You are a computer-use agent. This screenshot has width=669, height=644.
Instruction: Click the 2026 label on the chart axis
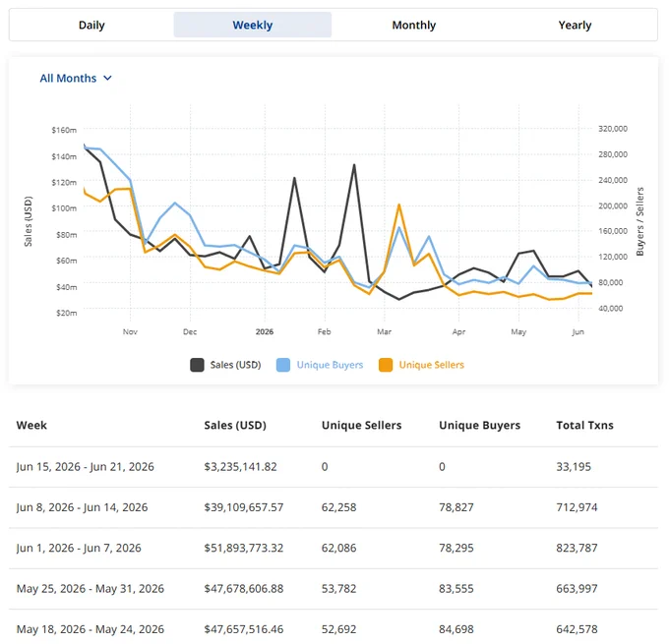[265, 331]
